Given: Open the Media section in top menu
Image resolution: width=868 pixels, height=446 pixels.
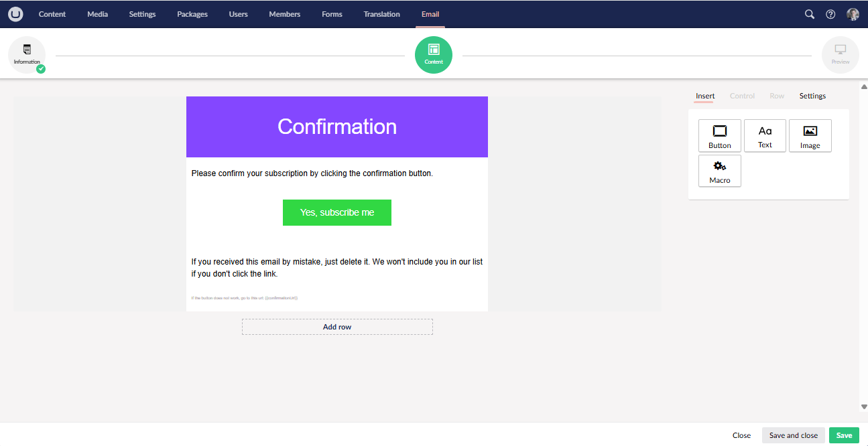Looking at the screenshot, I should (97, 14).
